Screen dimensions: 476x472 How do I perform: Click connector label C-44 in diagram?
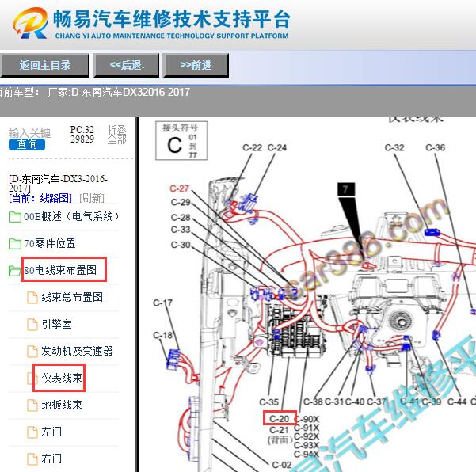457,402
